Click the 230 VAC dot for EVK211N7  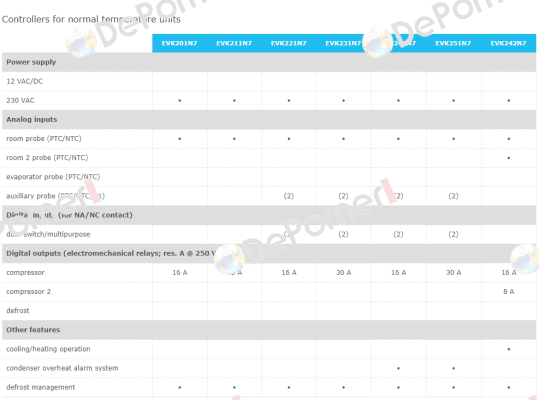234,101
